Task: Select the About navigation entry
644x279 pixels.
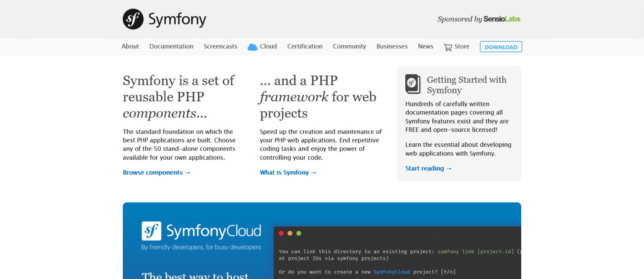Action: tap(130, 46)
